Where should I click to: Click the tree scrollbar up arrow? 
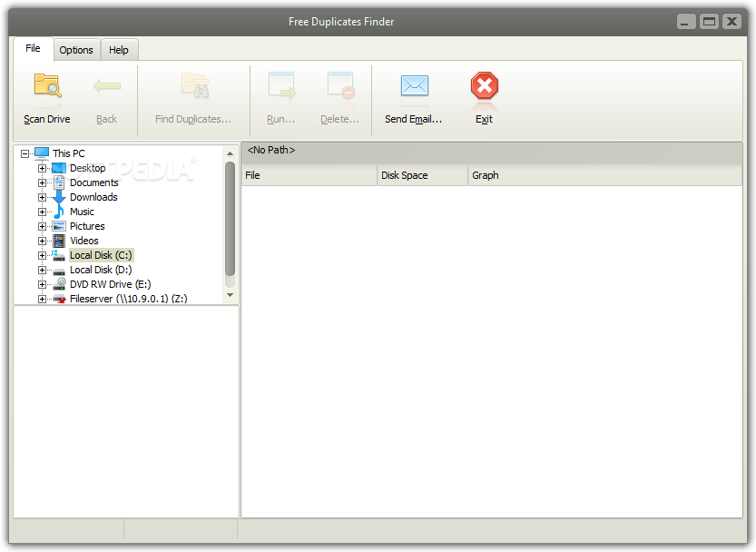pyautogui.click(x=230, y=154)
